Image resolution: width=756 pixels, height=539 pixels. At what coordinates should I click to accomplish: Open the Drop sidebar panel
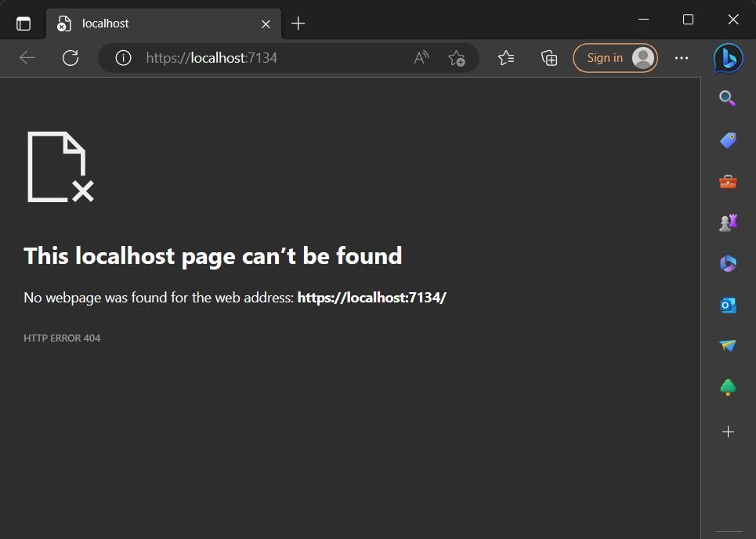pos(727,345)
